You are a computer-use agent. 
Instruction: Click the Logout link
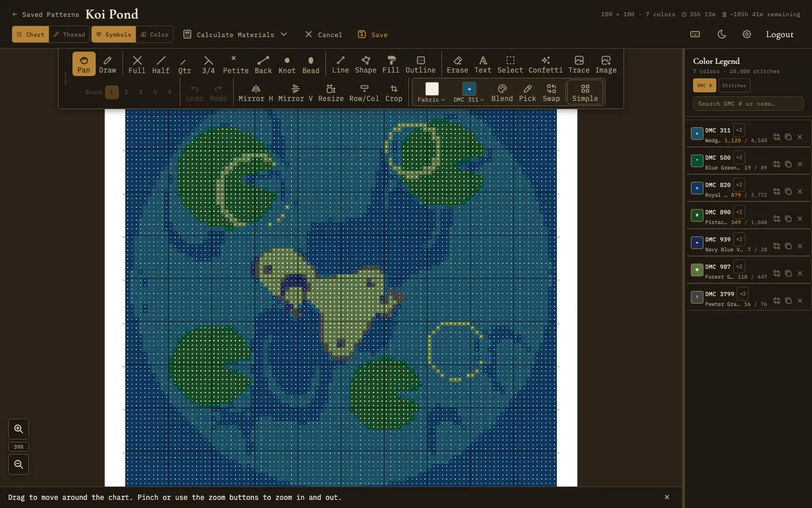(780, 34)
